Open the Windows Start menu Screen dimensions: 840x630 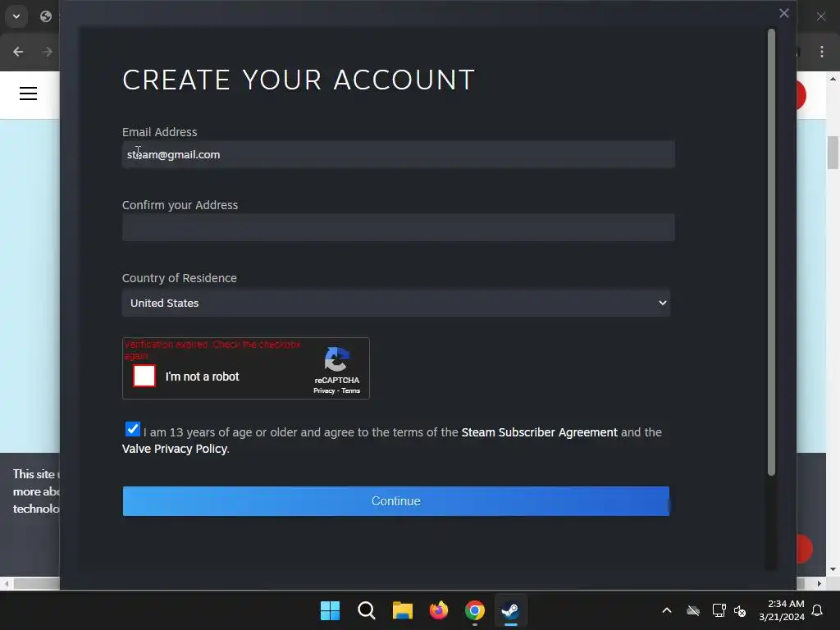point(330,610)
